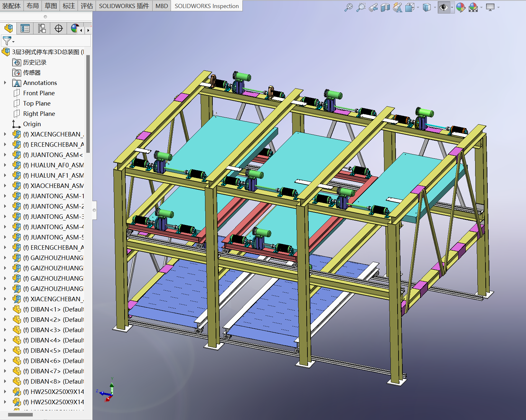Open the DimXpertManager crosshair tab

click(x=59, y=29)
